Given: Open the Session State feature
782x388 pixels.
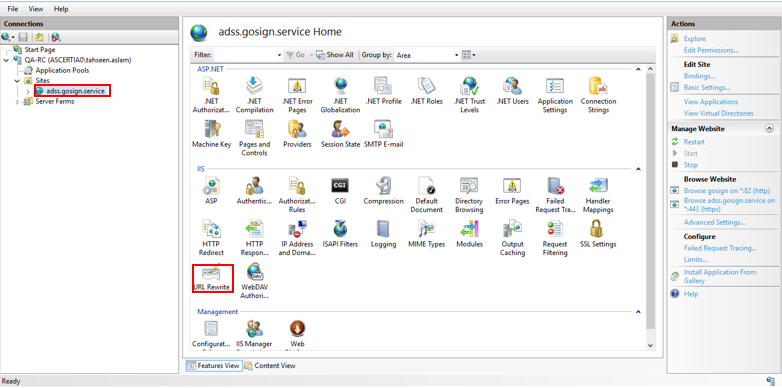Looking at the screenshot, I should (340, 134).
